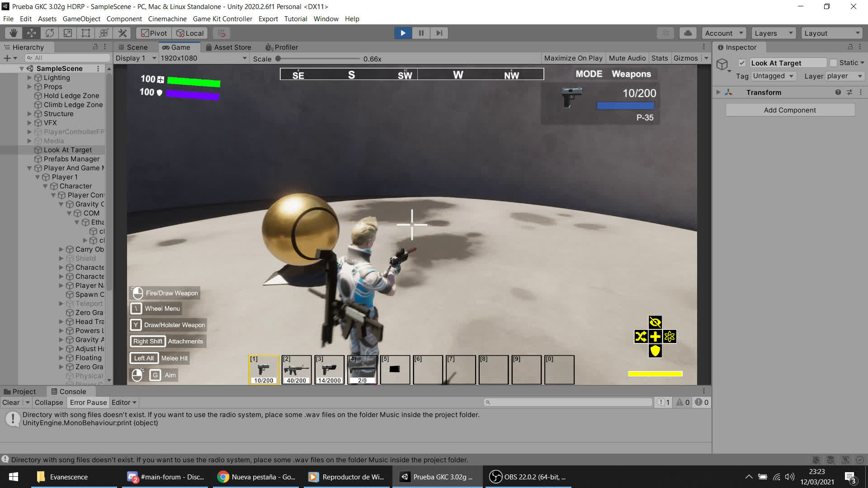Select the Hand tool in toolbar
Screen dimensions: 868x488
pos(14,33)
